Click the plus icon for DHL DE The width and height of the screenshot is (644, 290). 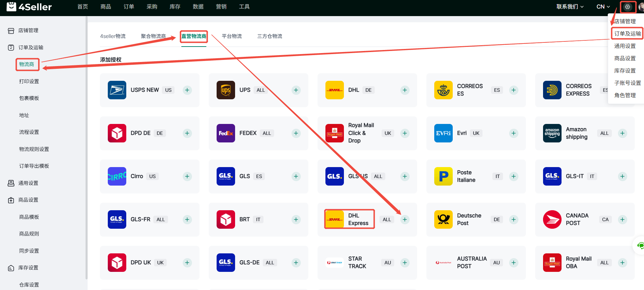coord(405,90)
